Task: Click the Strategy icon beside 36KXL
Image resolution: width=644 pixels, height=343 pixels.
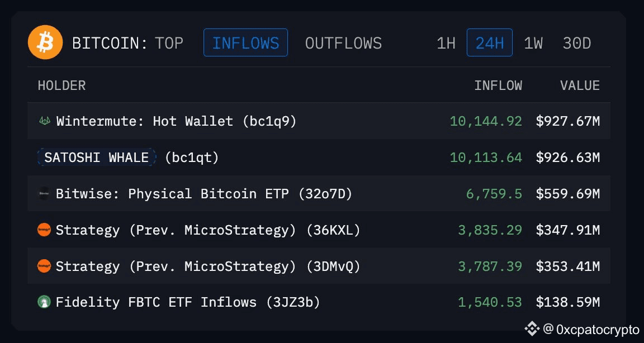Action: pyautogui.click(x=44, y=230)
